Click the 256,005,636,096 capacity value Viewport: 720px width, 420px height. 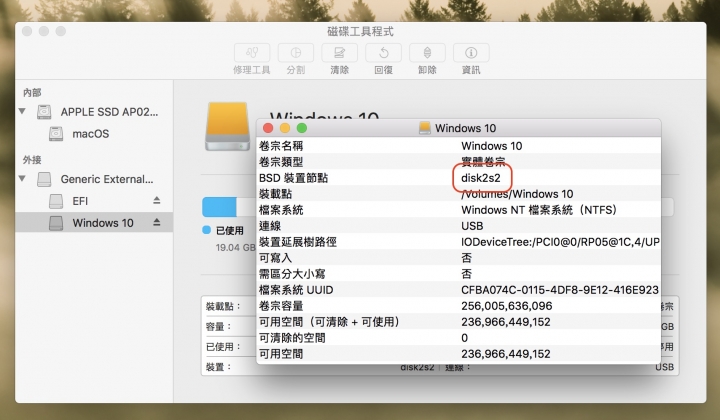[506, 306]
